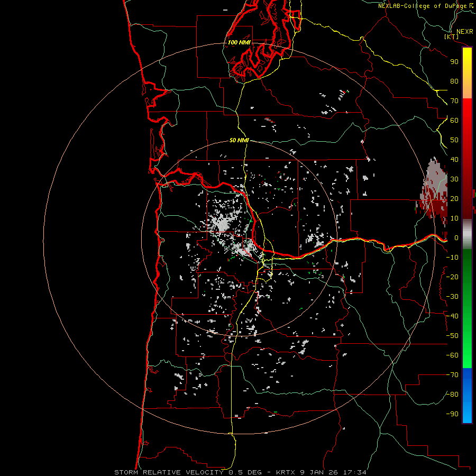Click the 0 value on the velocity scale

(456, 237)
